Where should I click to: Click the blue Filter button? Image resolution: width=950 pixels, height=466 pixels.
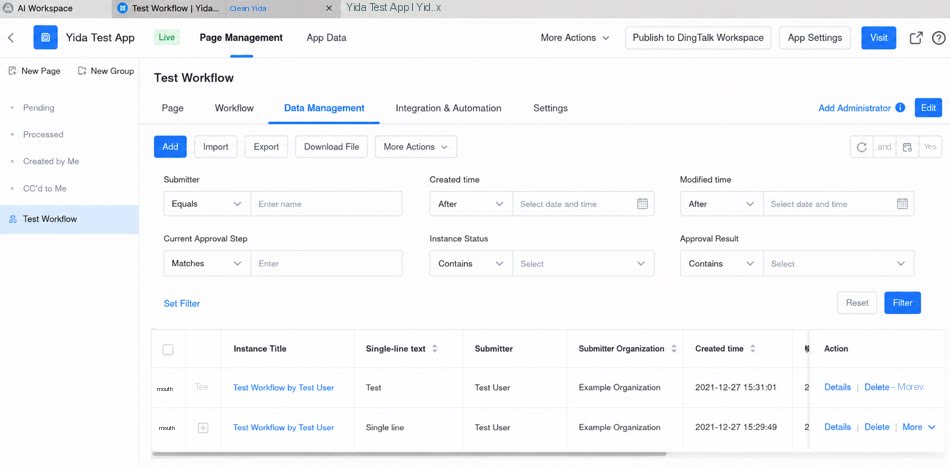click(902, 303)
